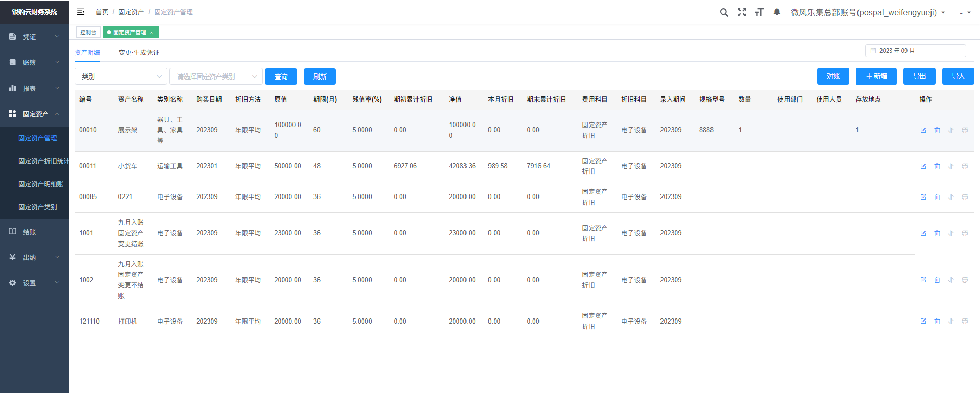Open 类别 filter dropdown
The width and height of the screenshot is (980, 393).
121,77
